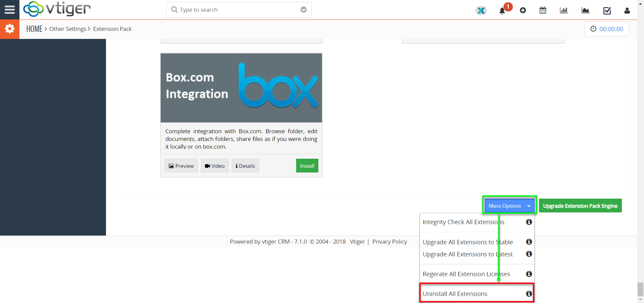Click the quick create plus icon
This screenshot has height=303, width=644.
523,10
